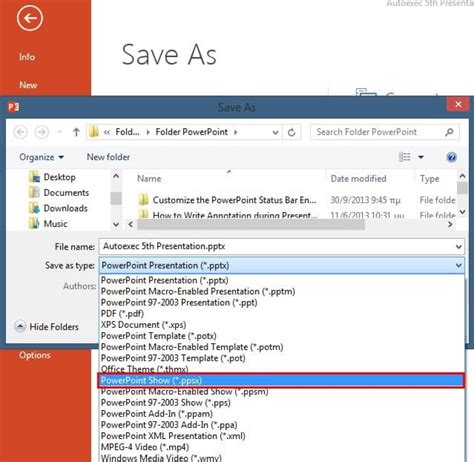Go back in the Save As dialog navigation

pos(21,132)
